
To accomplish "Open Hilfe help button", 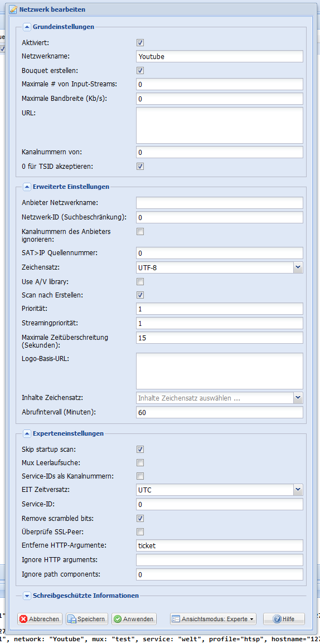I will 284,618.
